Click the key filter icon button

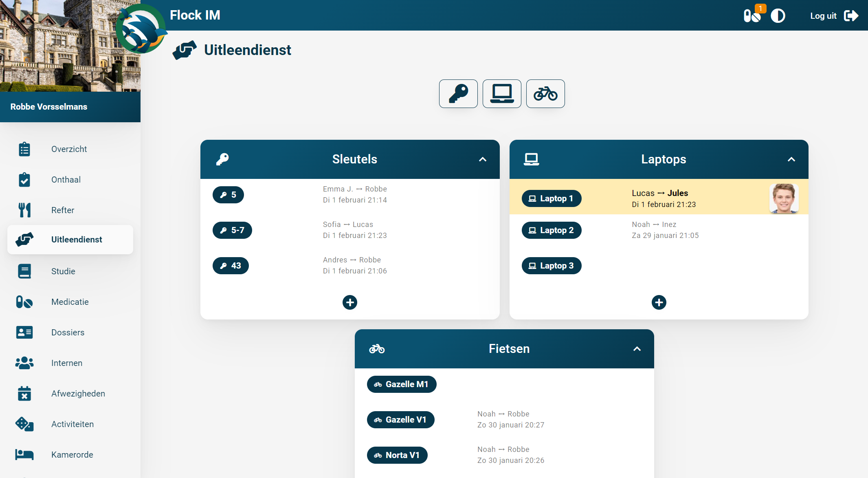click(458, 94)
